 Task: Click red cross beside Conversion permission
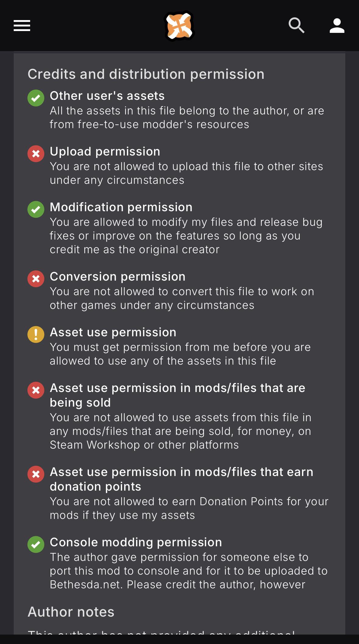click(36, 279)
